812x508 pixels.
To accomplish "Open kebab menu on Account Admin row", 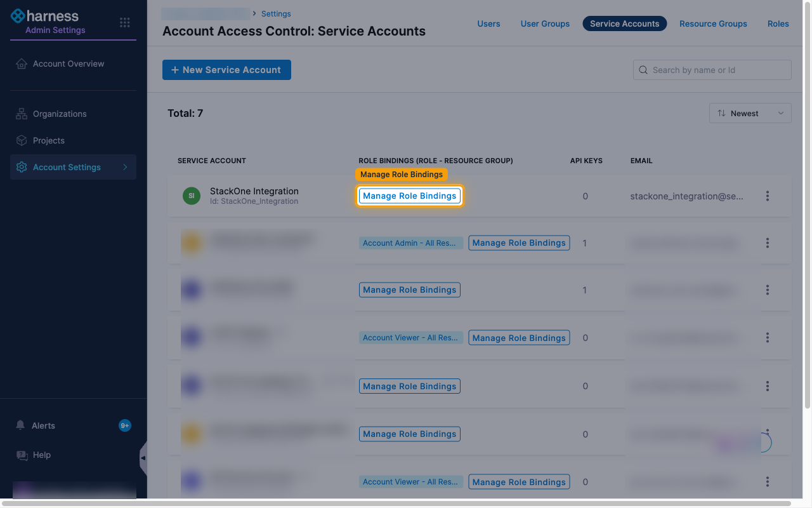I will (768, 243).
